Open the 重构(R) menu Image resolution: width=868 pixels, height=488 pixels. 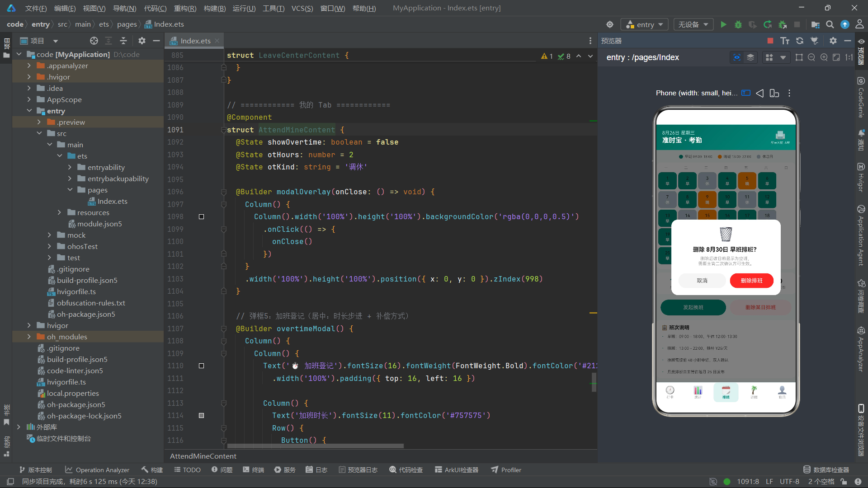(185, 8)
